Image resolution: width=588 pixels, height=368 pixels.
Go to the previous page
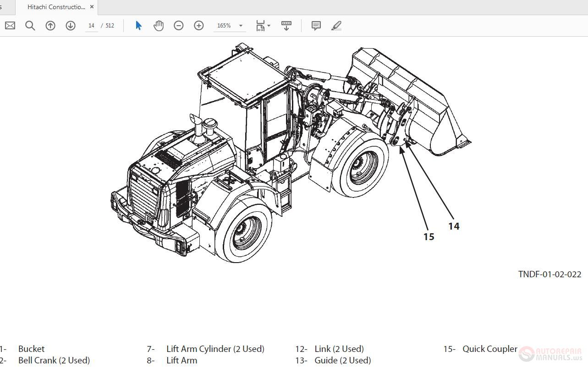coord(50,26)
